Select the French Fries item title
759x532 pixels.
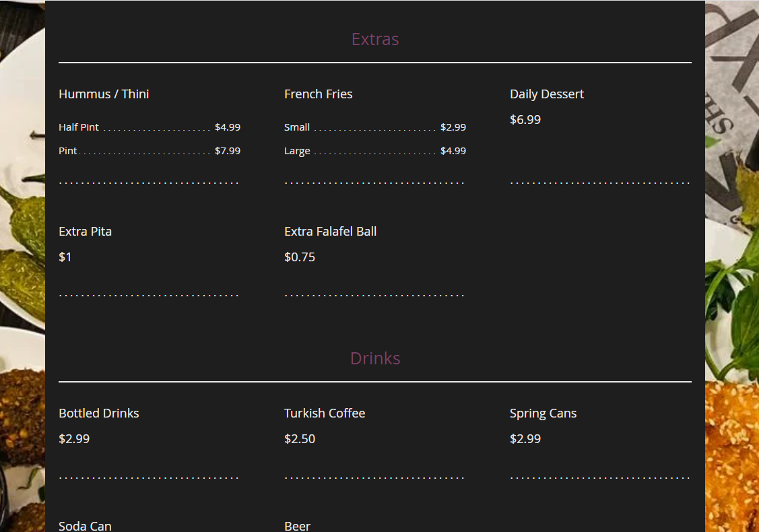(x=318, y=94)
